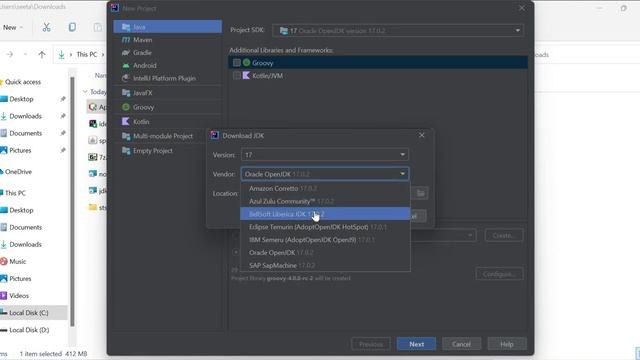Click This PC in address bar
This screenshot has width=640, height=360.
pos(87,54)
